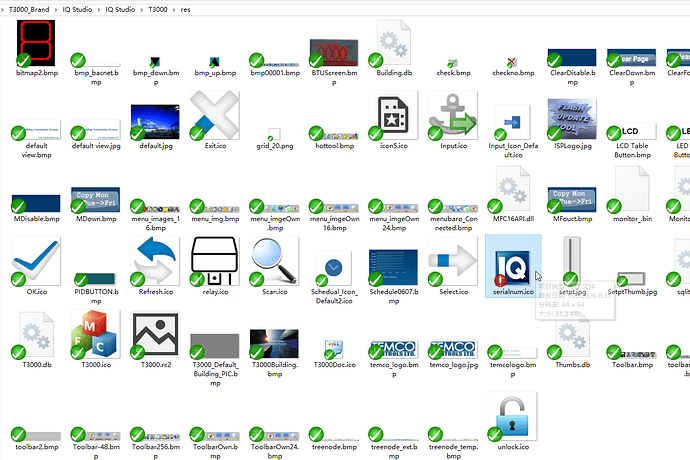Click the res folder in address path
The width and height of the screenshot is (690, 460).
[x=186, y=7]
